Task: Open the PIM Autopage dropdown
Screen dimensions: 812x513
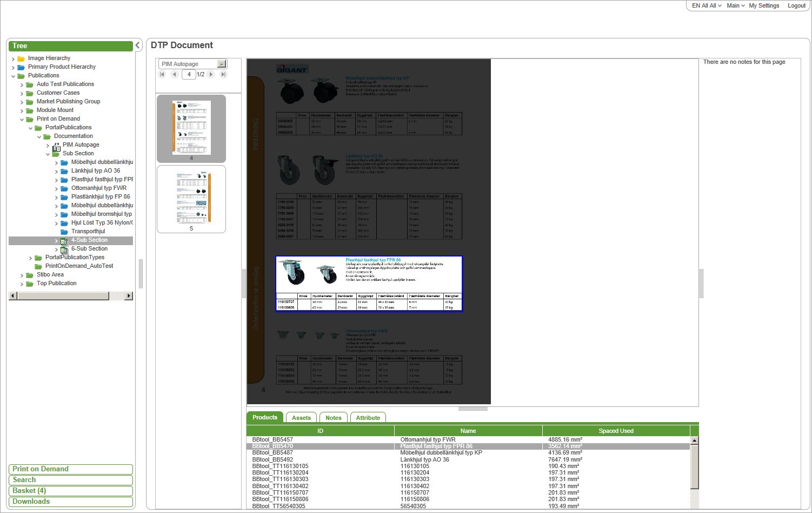Action: pyautogui.click(x=221, y=64)
